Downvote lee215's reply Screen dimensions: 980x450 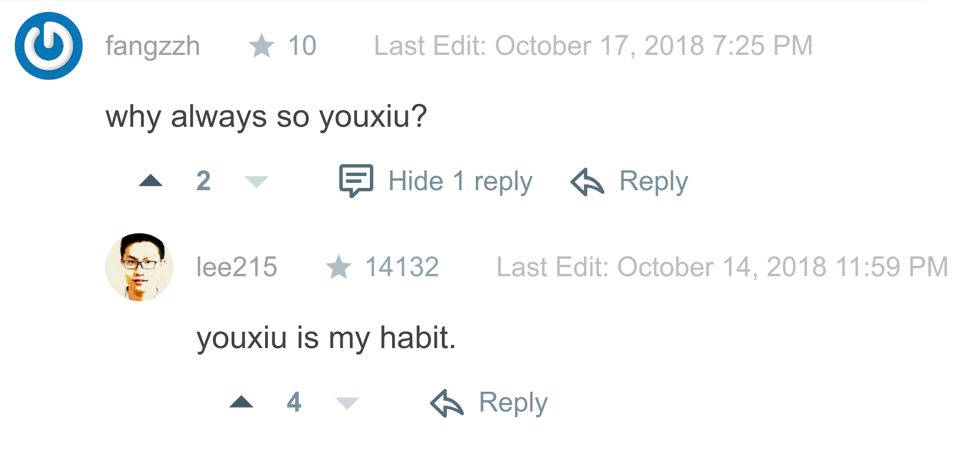point(347,403)
